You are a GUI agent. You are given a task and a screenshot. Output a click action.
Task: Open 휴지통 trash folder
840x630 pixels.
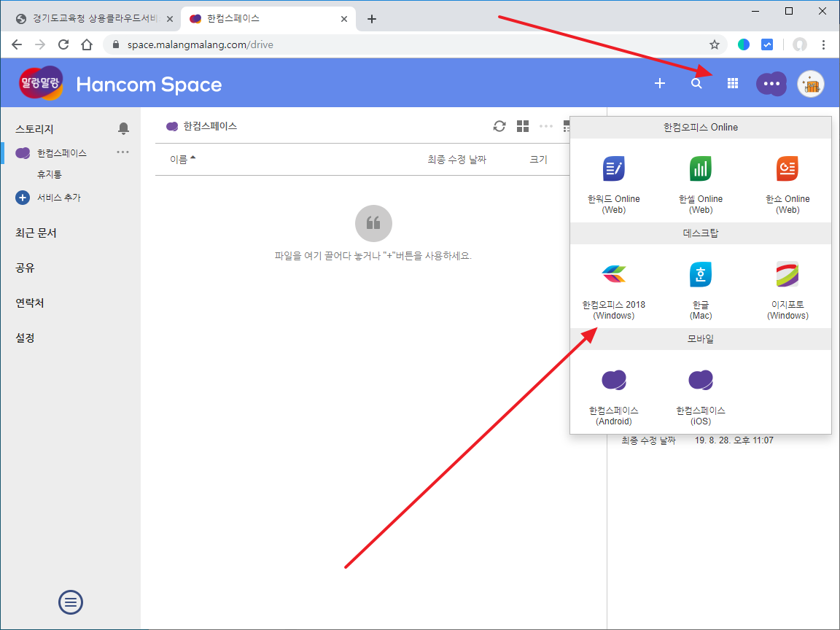pyautogui.click(x=50, y=174)
